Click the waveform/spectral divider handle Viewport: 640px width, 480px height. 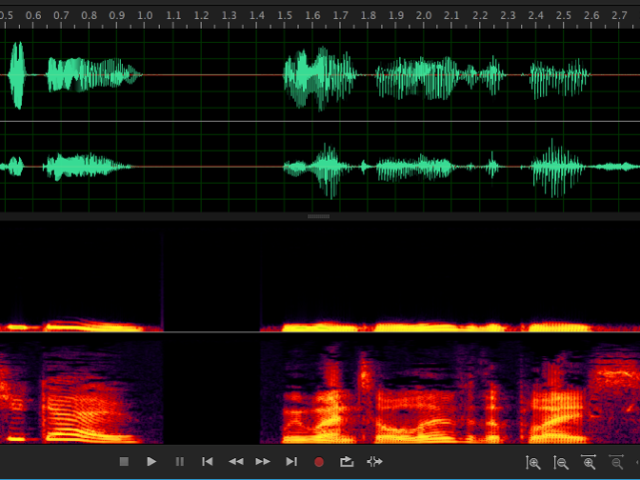click(319, 216)
